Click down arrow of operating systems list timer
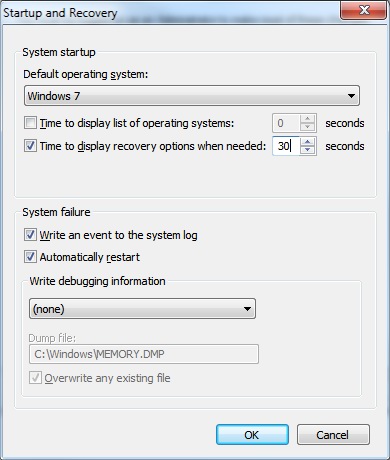This screenshot has width=390, height=460. 307,127
